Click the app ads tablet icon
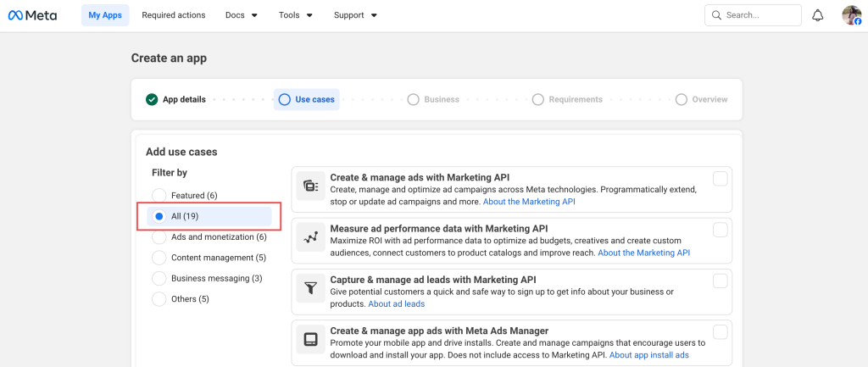This screenshot has height=367, width=868. pos(311,340)
